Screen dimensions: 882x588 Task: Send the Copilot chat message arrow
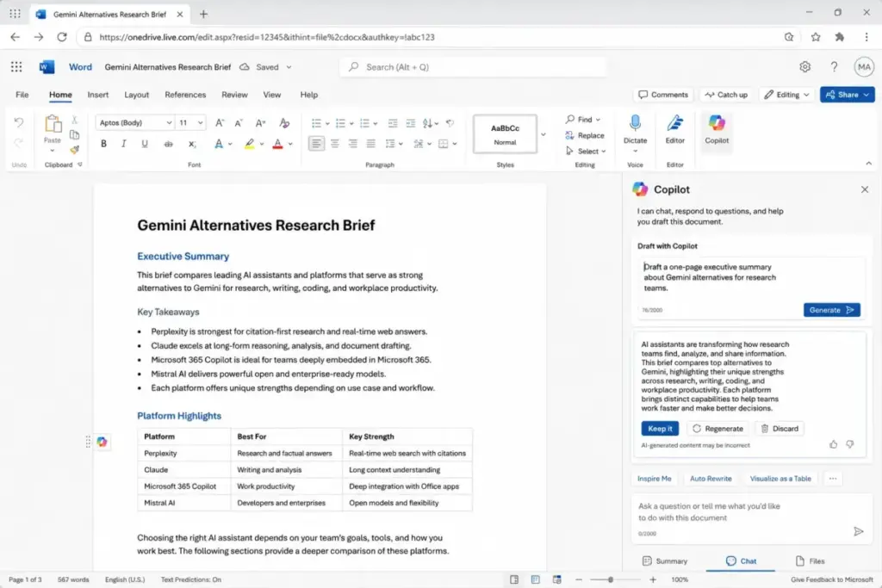[x=859, y=531]
